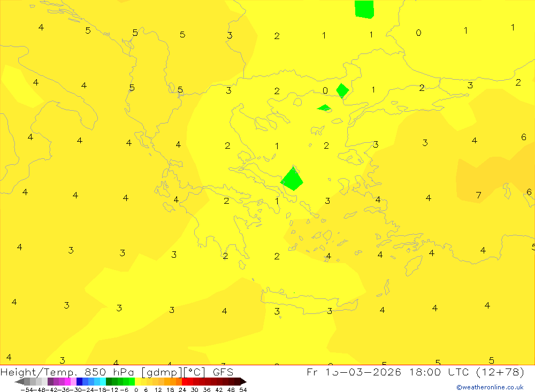Click the green square patch at the map top
This screenshot has height=392, width=535.
(364, 9)
